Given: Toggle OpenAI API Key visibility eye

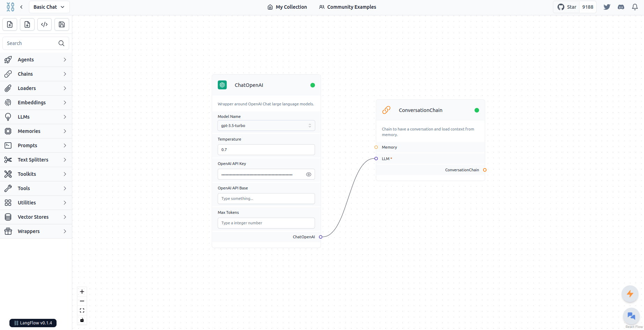Looking at the screenshot, I should [x=309, y=174].
